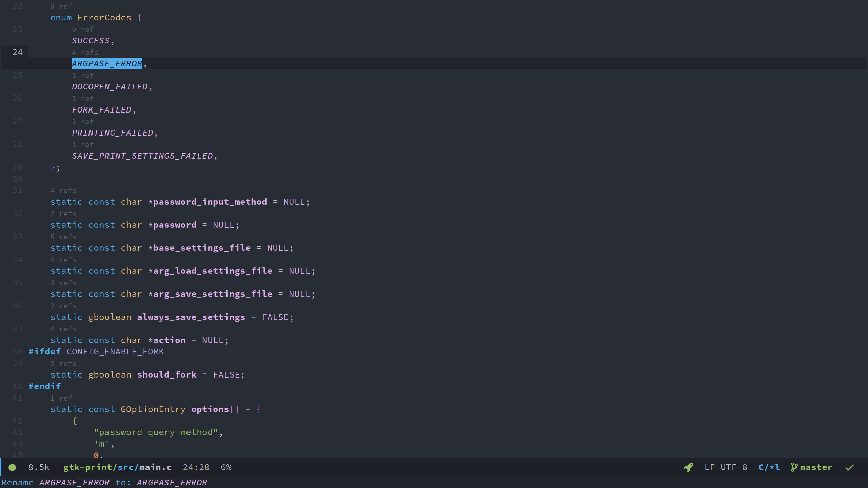Screen dimensions: 868x488
Task: Click the 6% buffer percentage indicator
Action: (226, 467)
